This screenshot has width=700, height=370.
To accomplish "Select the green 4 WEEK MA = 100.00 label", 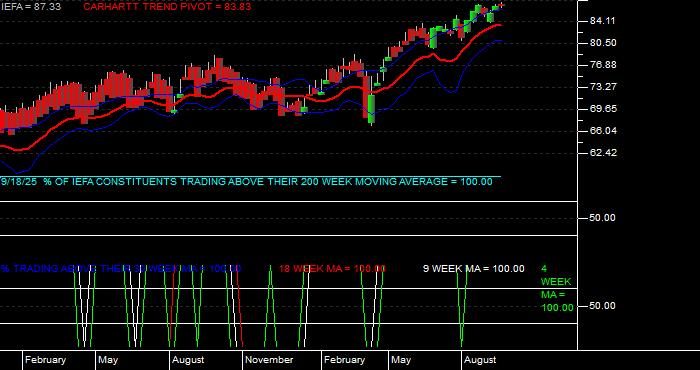I will pyautogui.click(x=557, y=288).
